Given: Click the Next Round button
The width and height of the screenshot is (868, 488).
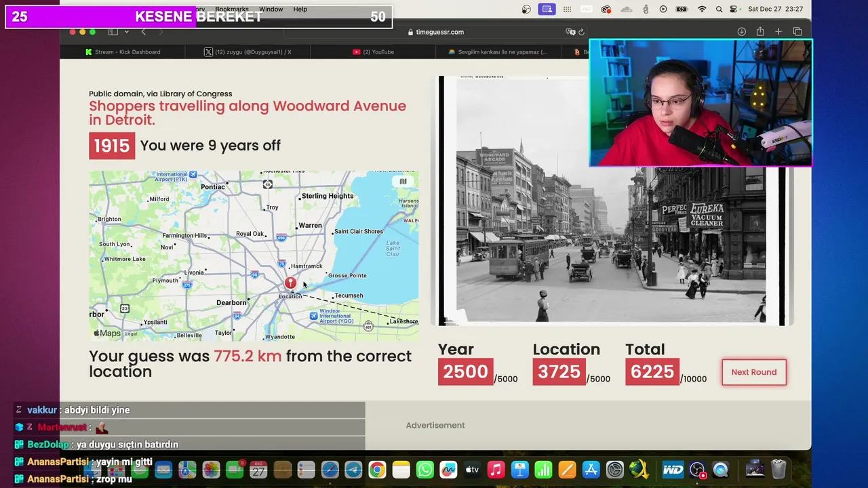Looking at the screenshot, I should point(754,372).
